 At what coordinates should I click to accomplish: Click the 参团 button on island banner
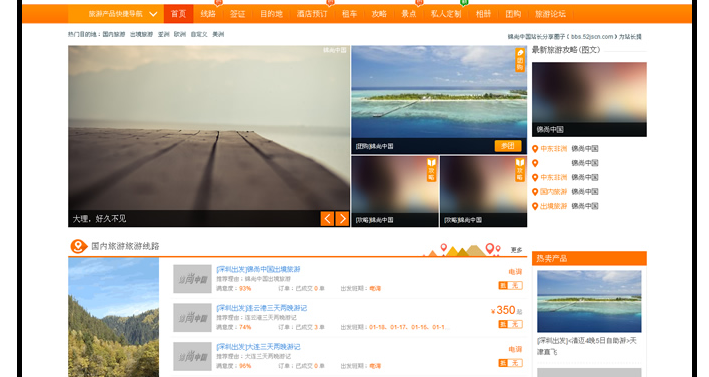click(x=508, y=146)
